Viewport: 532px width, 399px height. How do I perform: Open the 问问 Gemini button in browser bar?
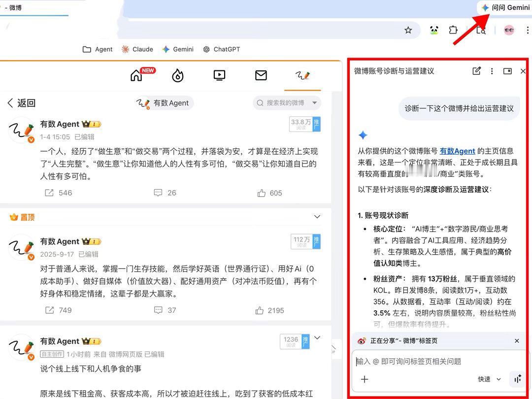tap(505, 7)
